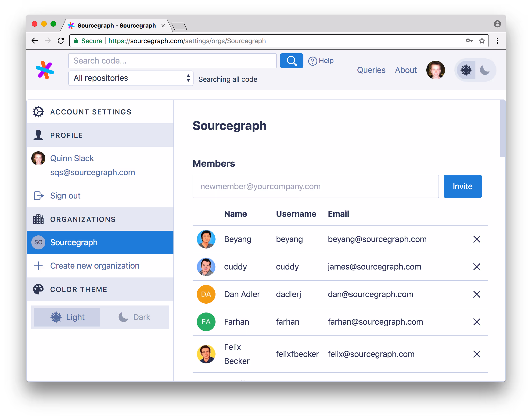Remove member Felix Becker with the X icon

click(x=477, y=354)
